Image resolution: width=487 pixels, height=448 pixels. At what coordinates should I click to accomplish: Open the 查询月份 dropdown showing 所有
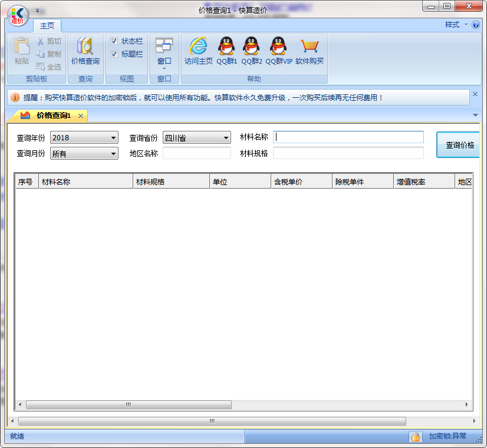point(84,153)
